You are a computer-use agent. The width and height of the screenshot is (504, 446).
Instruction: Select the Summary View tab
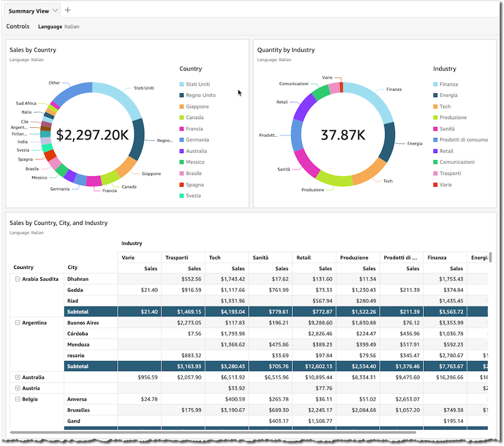coord(29,11)
